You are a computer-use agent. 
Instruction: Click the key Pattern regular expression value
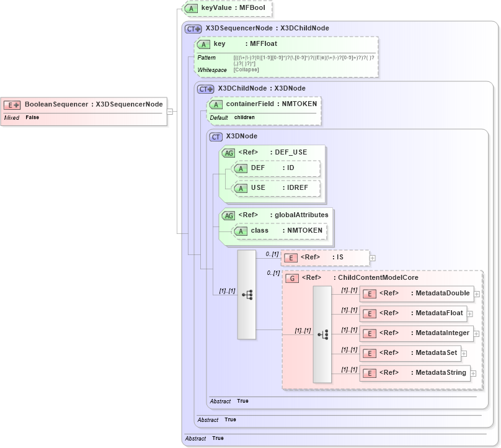tap(304, 60)
